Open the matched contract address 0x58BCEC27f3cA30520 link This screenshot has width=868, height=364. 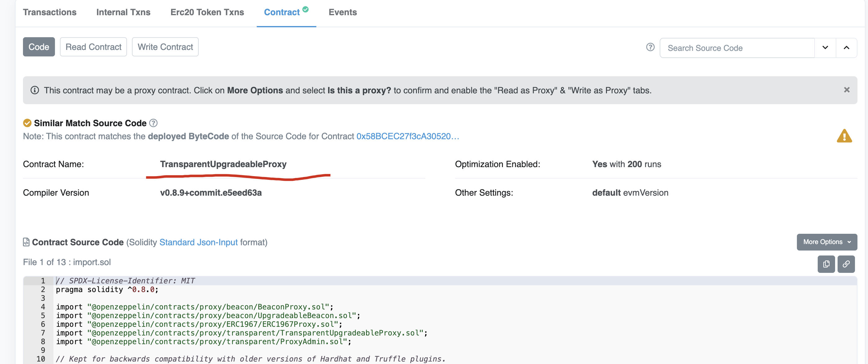click(x=408, y=136)
